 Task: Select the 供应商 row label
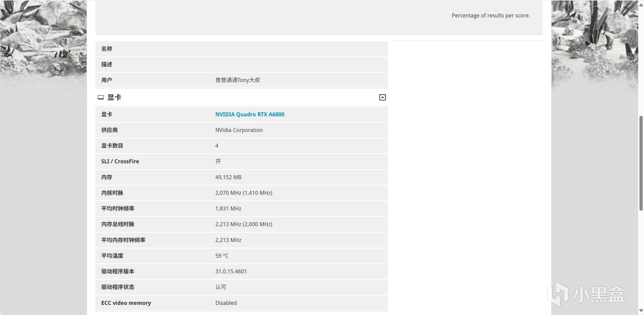point(109,130)
